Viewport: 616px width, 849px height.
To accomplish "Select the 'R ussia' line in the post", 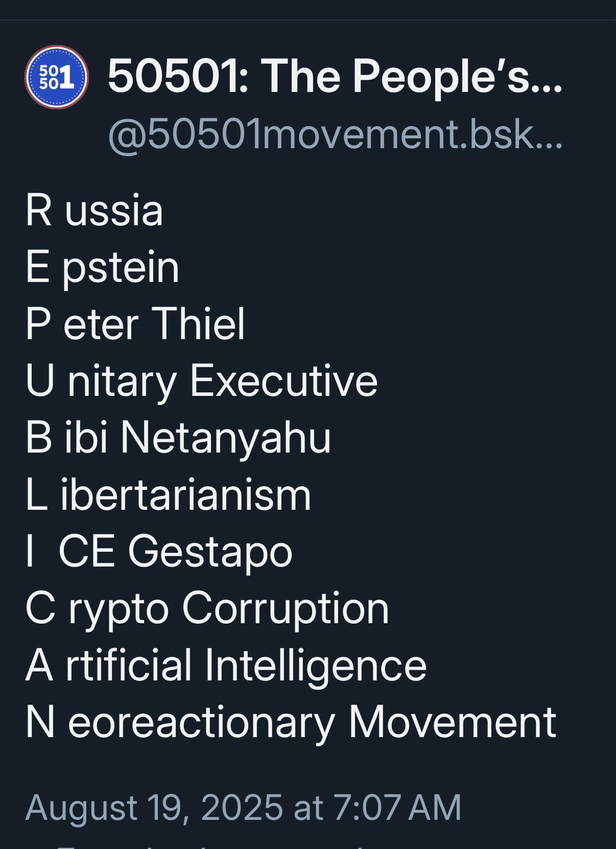I will 94,210.
